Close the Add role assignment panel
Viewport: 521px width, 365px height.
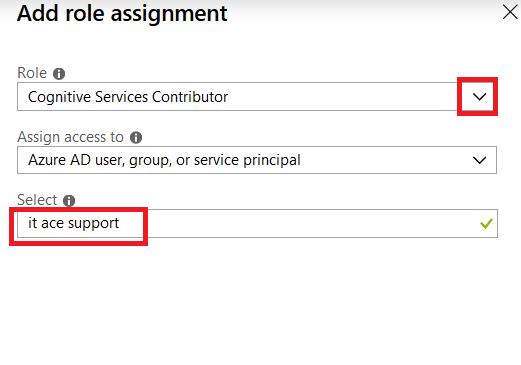point(510,12)
